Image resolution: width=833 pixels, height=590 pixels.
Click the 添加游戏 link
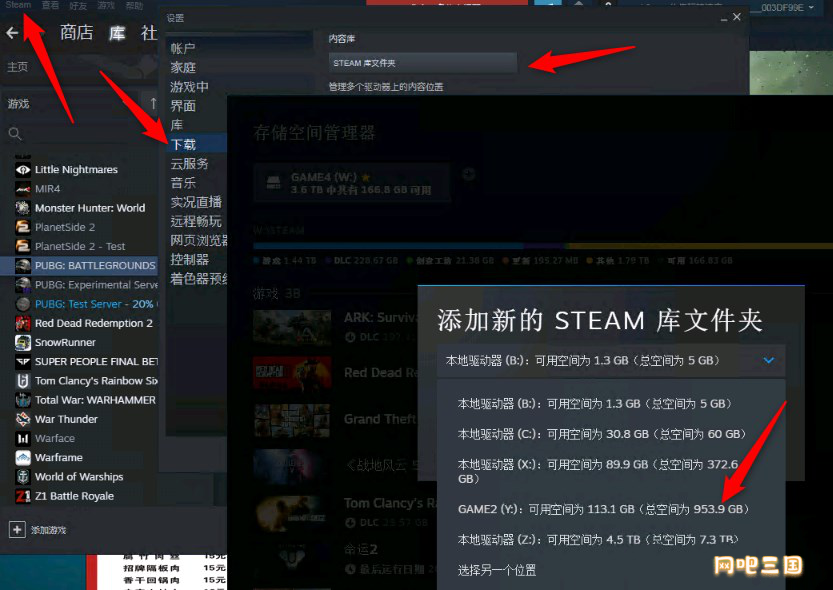[x=48, y=530]
